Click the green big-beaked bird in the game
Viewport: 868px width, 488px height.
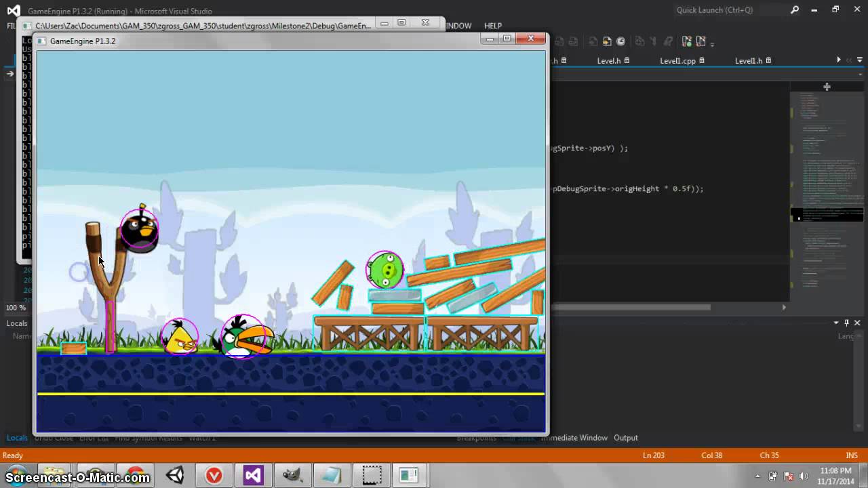245,337
